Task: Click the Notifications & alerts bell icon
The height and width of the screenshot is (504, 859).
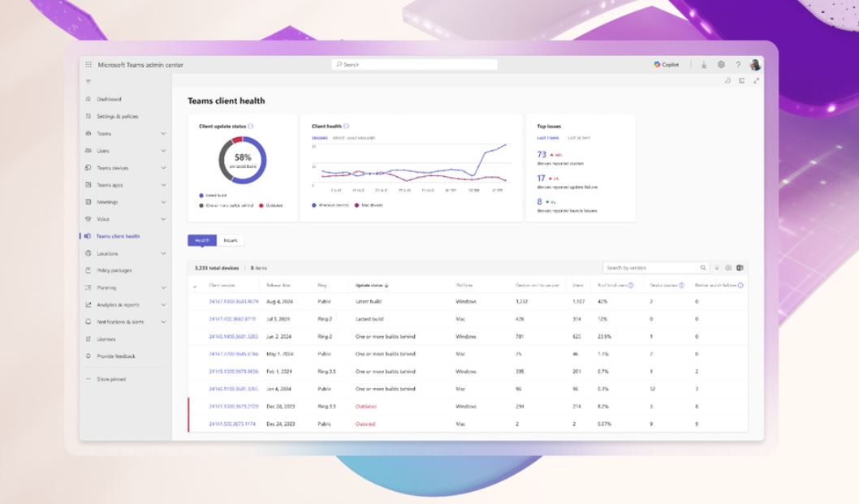Action: coord(88,322)
